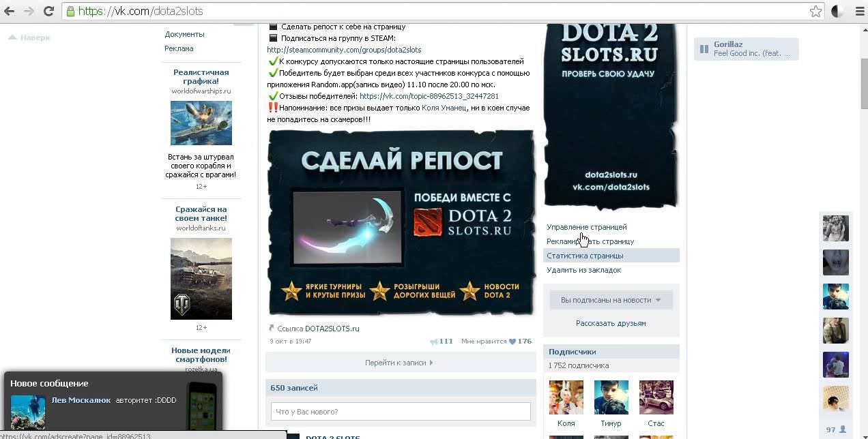Viewport: 868px width, 439px height.
Task: Follow the DOTA2SLOTS.ru link under the post
Action: point(332,329)
